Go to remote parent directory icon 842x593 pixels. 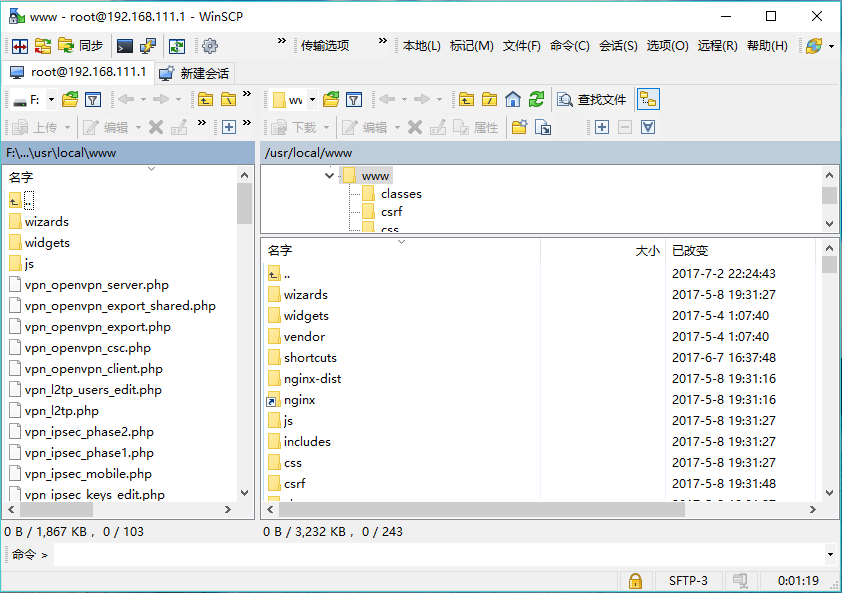tap(465, 99)
